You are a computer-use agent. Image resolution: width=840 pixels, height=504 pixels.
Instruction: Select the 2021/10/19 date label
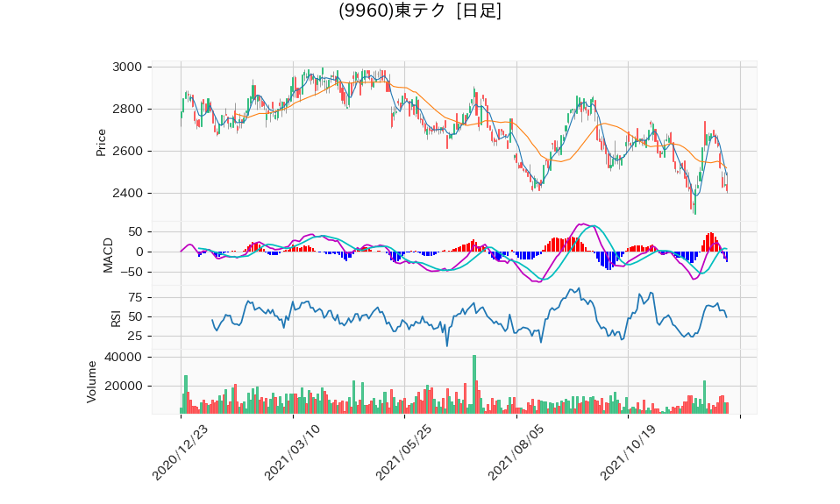click(627, 452)
